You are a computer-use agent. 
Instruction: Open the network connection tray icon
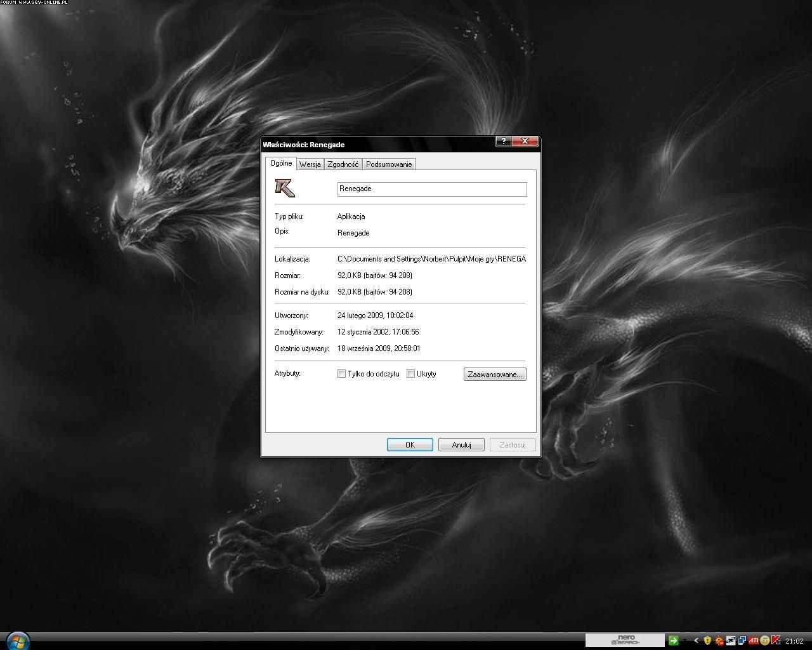(x=742, y=640)
